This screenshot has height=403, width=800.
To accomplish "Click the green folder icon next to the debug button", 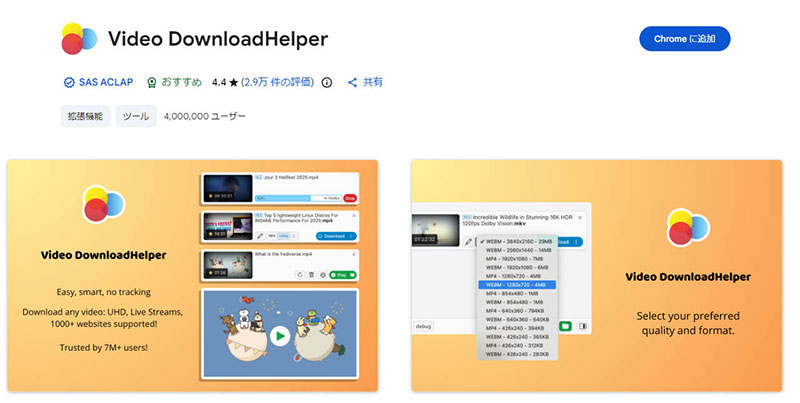I will click(565, 326).
